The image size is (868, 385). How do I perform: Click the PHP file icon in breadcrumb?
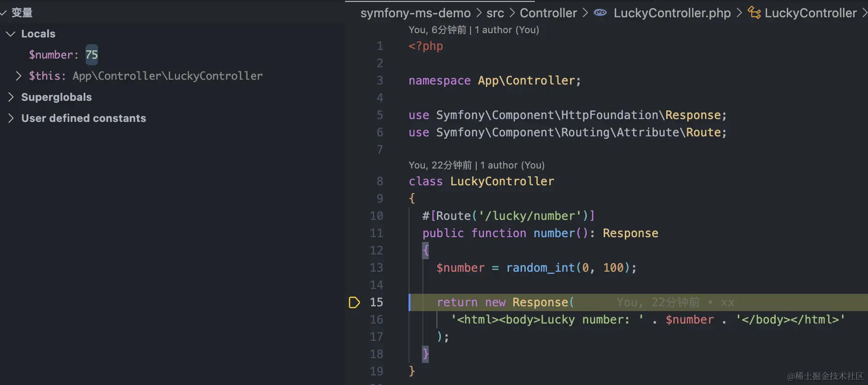click(x=600, y=13)
